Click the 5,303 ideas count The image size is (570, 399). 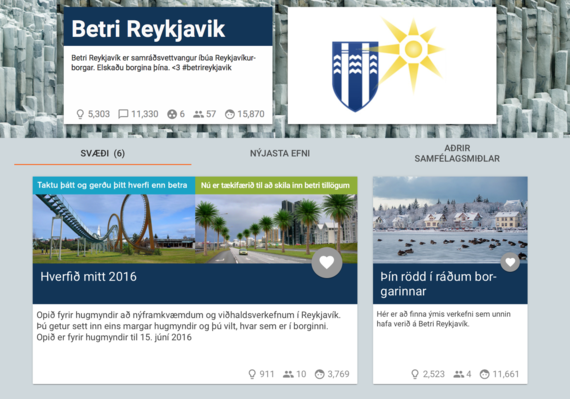[x=99, y=114]
